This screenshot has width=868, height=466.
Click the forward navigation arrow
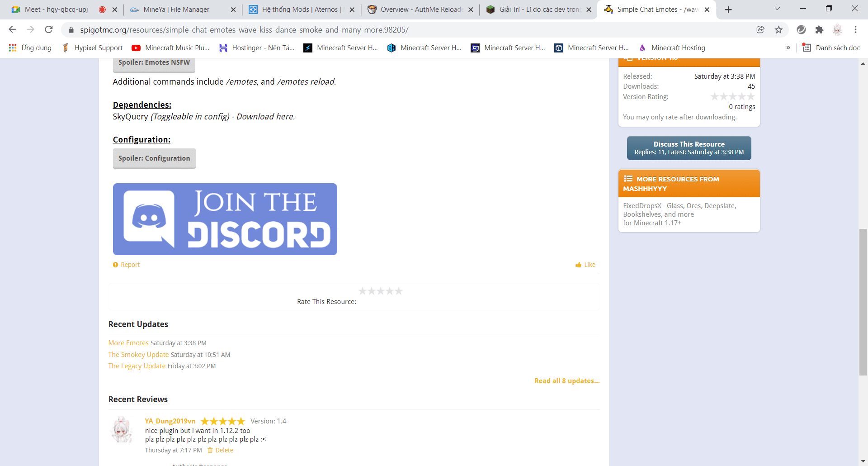[30, 29]
